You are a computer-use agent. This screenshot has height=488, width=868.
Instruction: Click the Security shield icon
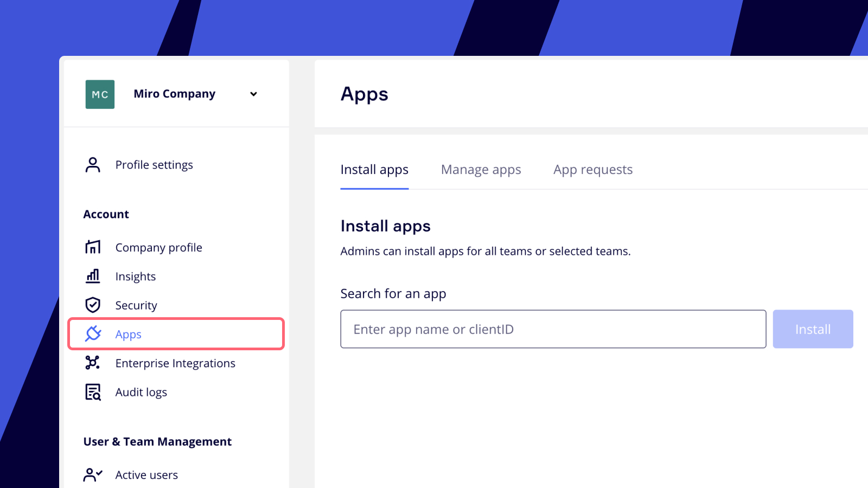point(93,305)
